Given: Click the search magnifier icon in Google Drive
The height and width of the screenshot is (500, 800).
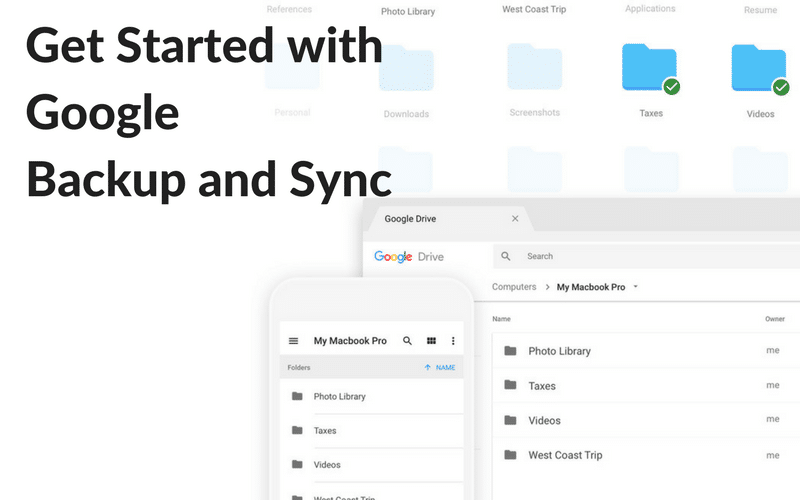Looking at the screenshot, I should pyautogui.click(x=506, y=257).
